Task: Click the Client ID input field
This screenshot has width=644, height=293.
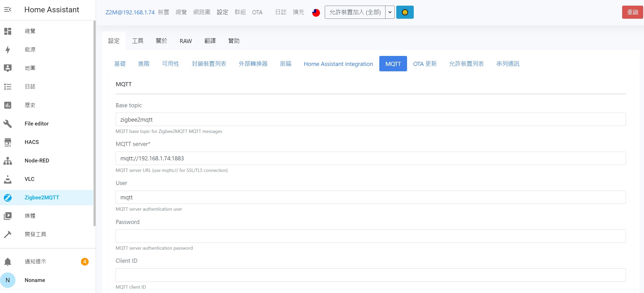Action: (x=371, y=275)
